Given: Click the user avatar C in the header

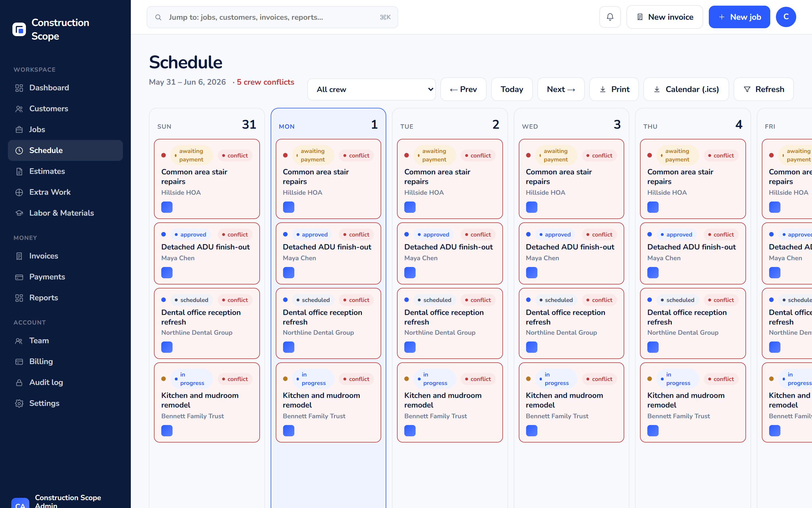Looking at the screenshot, I should tap(786, 17).
